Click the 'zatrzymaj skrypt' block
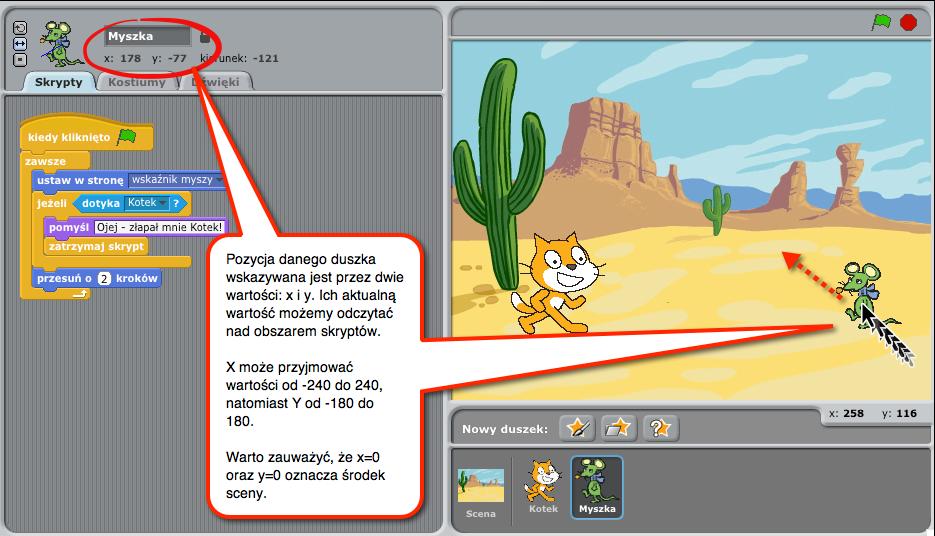Viewport: 935px width, 536px height. 96,246
